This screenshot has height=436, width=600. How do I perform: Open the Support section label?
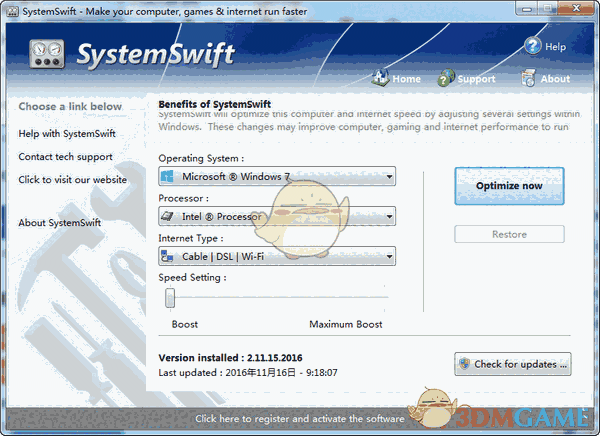click(x=476, y=79)
